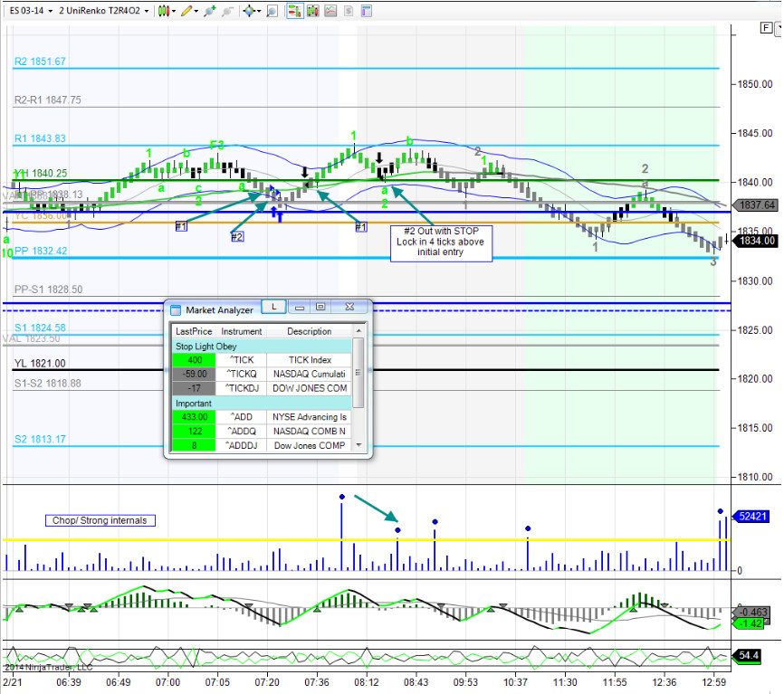The height and width of the screenshot is (694, 784).
Task: Select the Stop Light Obey group row
Action: click(x=262, y=347)
